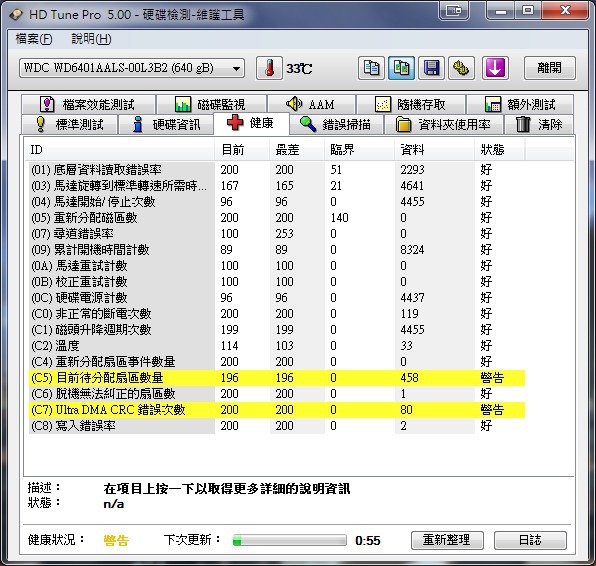Open the options wrench icon
The height and width of the screenshot is (566, 596).
click(x=461, y=68)
